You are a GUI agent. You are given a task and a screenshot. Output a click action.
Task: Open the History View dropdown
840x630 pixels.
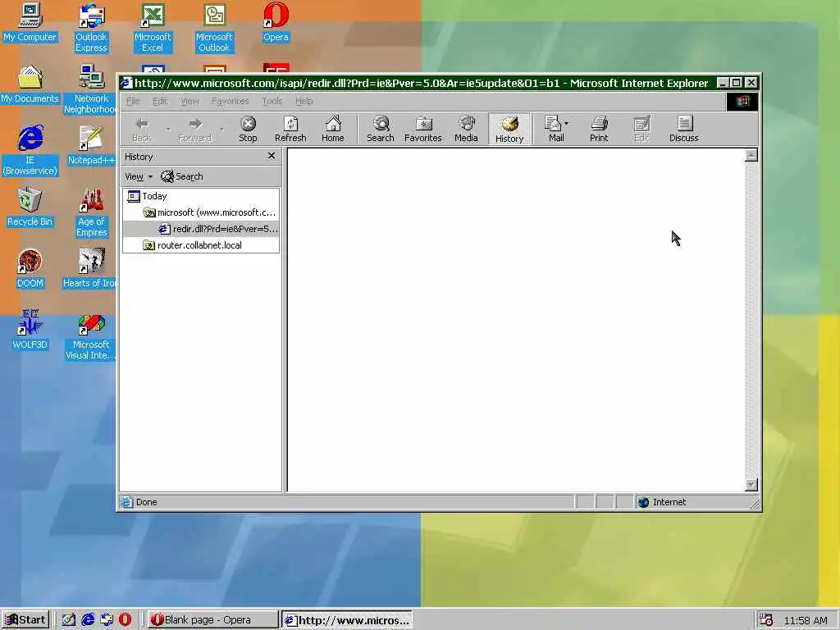point(138,176)
